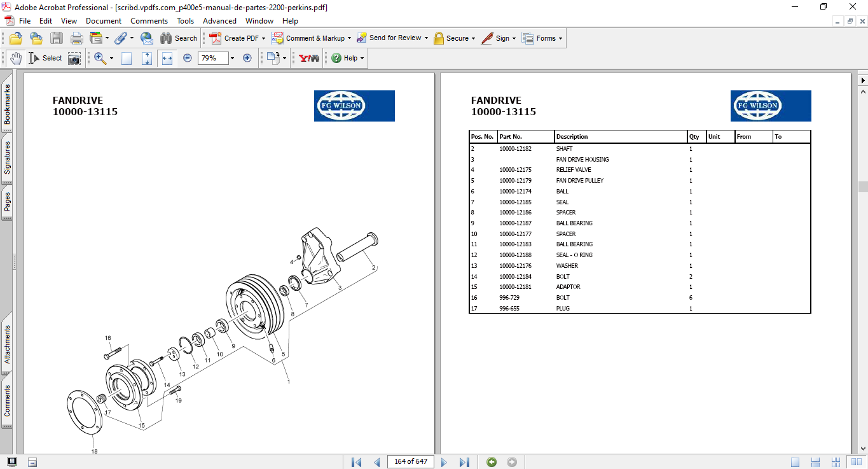The width and height of the screenshot is (868, 469).
Task: Click the Zoom Out minus button
Action: (x=188, y=58)
